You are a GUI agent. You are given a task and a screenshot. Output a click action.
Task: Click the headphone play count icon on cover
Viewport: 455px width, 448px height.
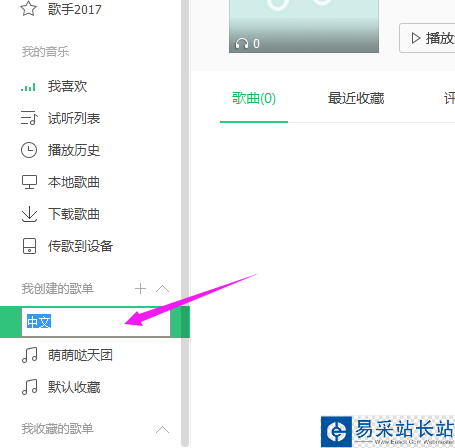[x=242, y=43]
